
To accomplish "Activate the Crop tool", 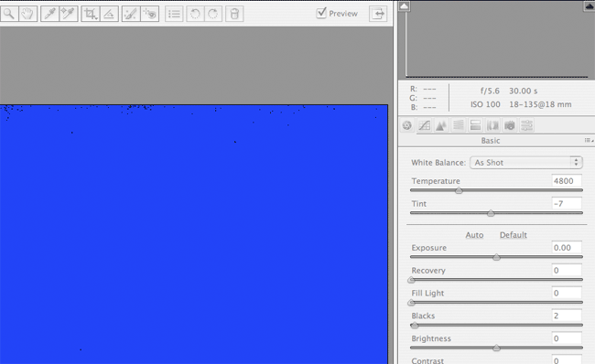I will [91, 14].
